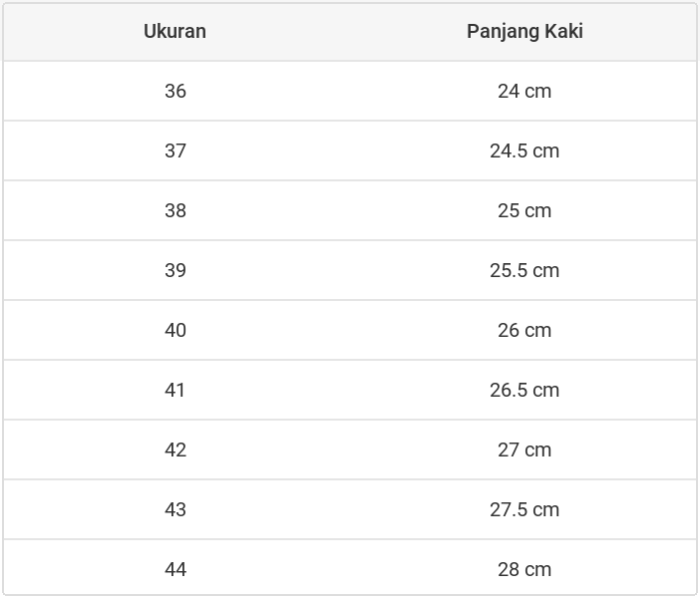
Task: Select size 38 cell
Action: pos(175,210)
